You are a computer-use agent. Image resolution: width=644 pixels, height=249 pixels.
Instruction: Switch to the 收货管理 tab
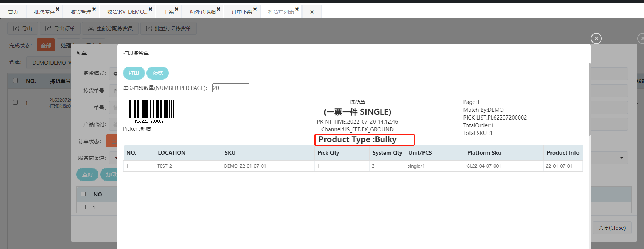[81, 12]
